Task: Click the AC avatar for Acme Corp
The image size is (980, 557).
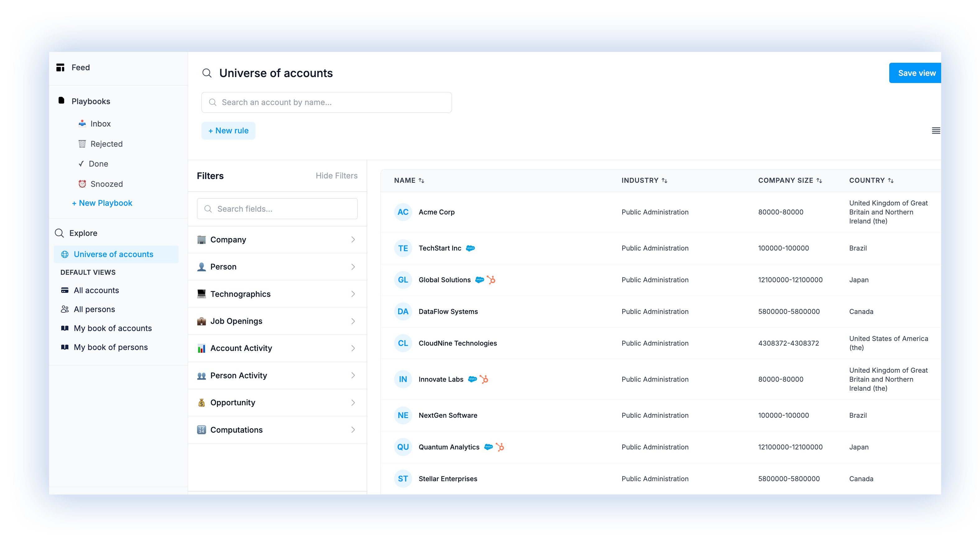Action: tap(403, 212)
